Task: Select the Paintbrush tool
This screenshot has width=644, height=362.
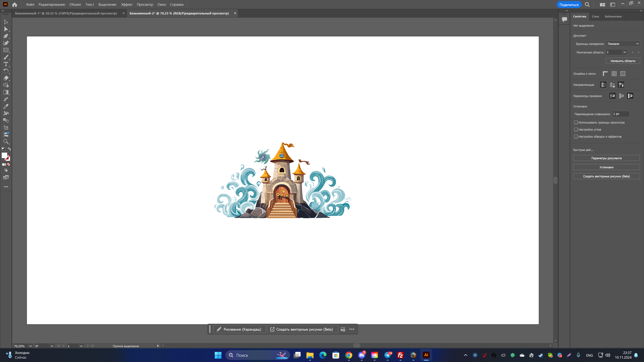Action: pyautogui.click(x=6, y=57)
